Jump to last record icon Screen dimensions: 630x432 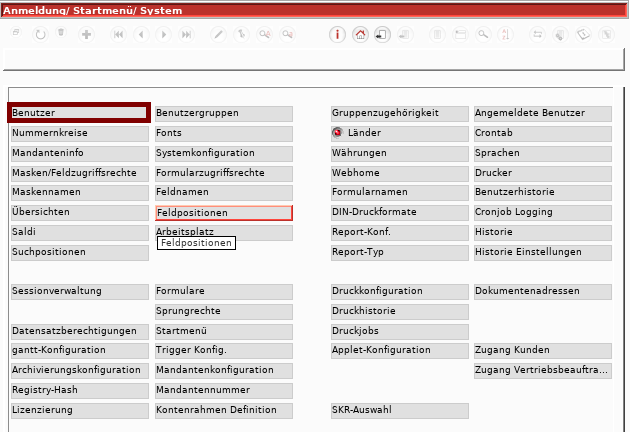tap(186, 35)
